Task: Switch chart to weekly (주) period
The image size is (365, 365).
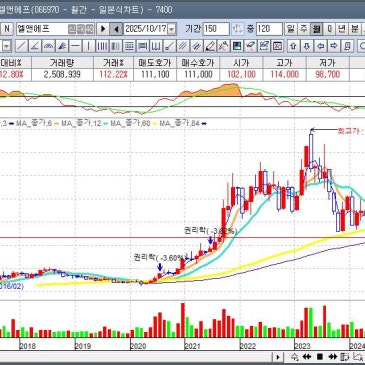Action: pyautogui.click(x=303, y=29)
